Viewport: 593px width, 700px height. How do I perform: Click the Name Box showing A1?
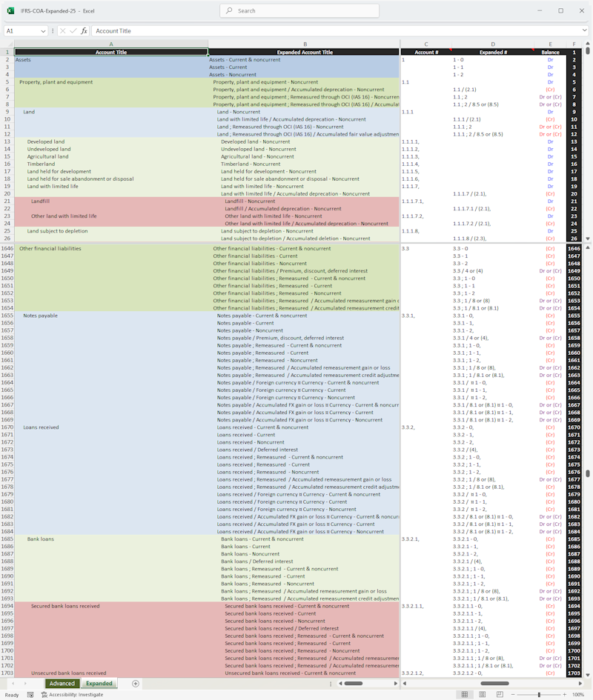click(21, 31)
